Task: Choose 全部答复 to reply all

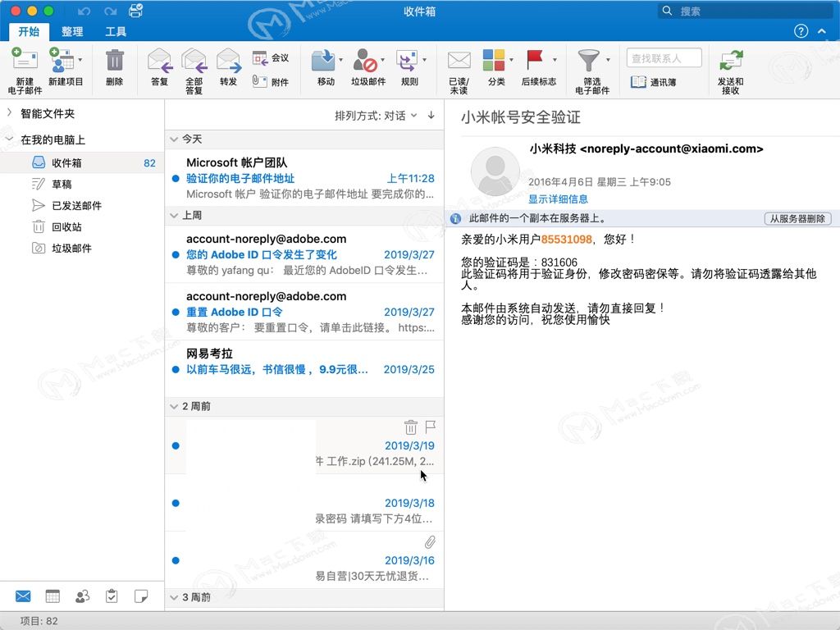Action: click(x=194, y=71)
